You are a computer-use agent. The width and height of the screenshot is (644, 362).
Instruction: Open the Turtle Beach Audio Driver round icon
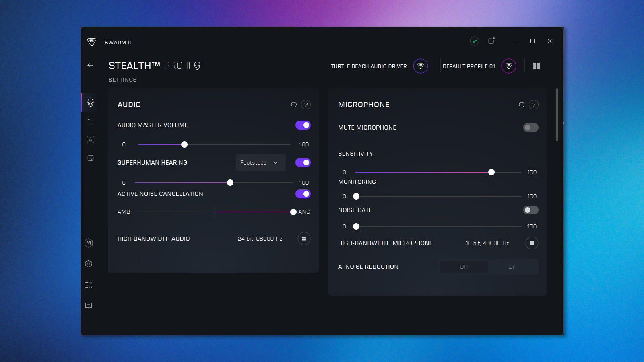tap(421, 66)
